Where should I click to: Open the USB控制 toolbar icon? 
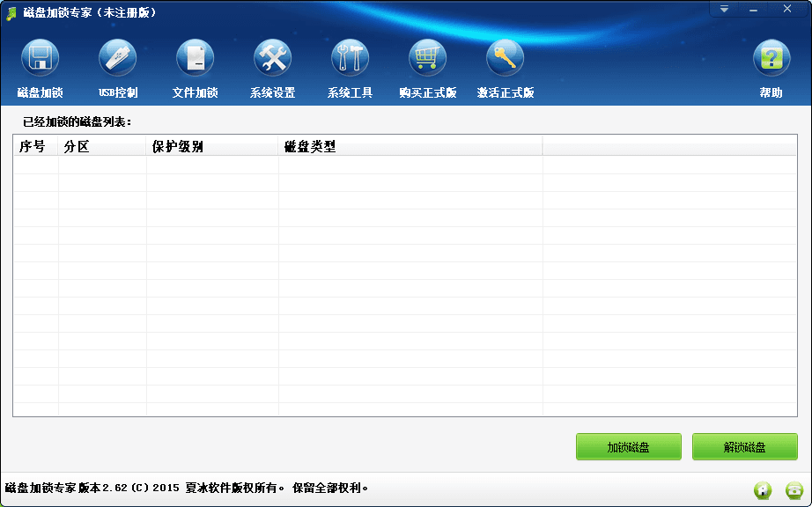point(117,58)
